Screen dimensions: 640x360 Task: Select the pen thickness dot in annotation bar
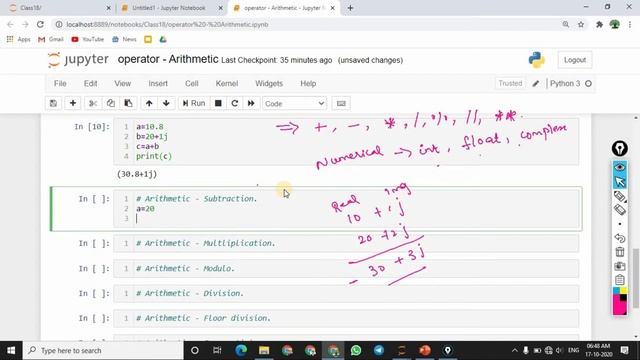point(620,224)
